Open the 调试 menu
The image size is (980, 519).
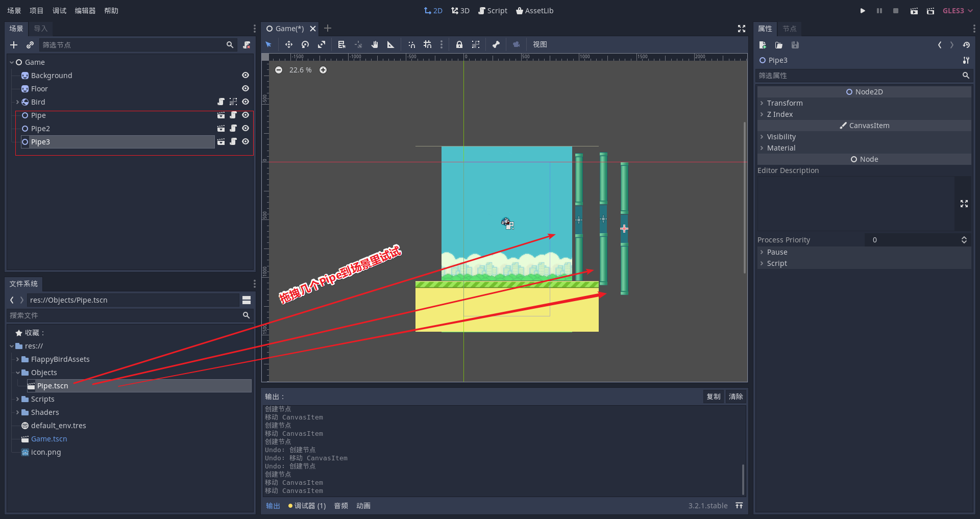[59, 11]
